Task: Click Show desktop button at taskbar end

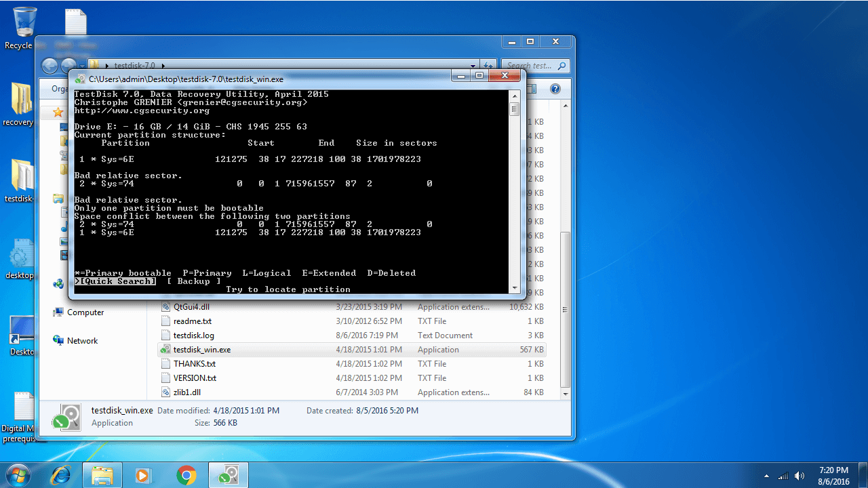Action: click(x=863, y=475)
